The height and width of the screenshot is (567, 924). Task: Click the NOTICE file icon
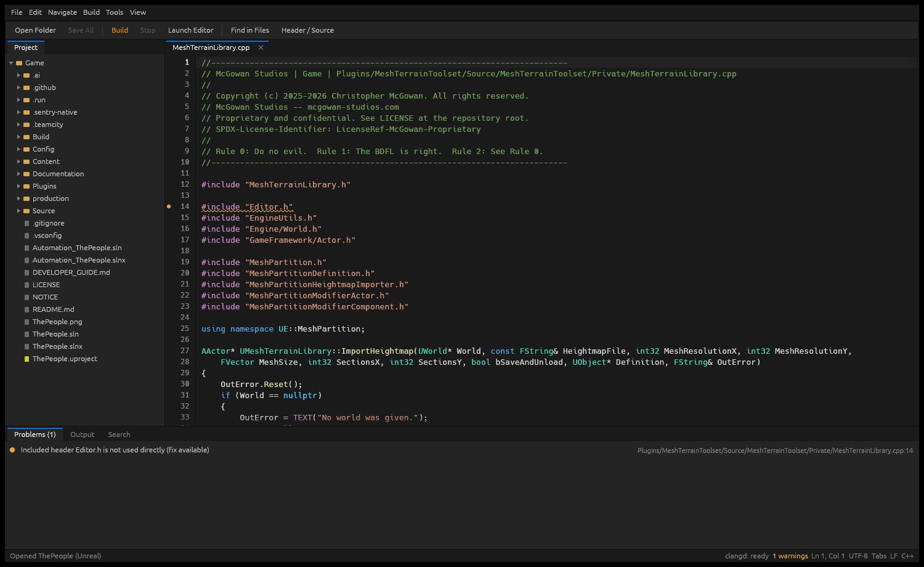click(x=26, y=297)
